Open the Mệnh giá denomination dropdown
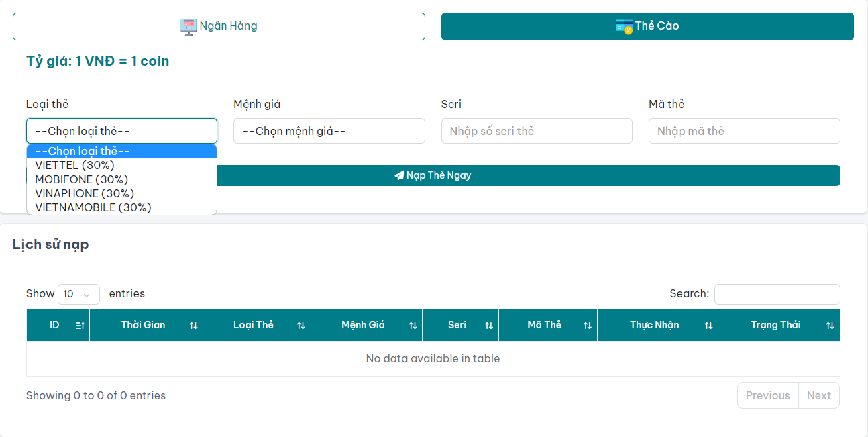Screen dimensions: 868x437 point(329,131)
